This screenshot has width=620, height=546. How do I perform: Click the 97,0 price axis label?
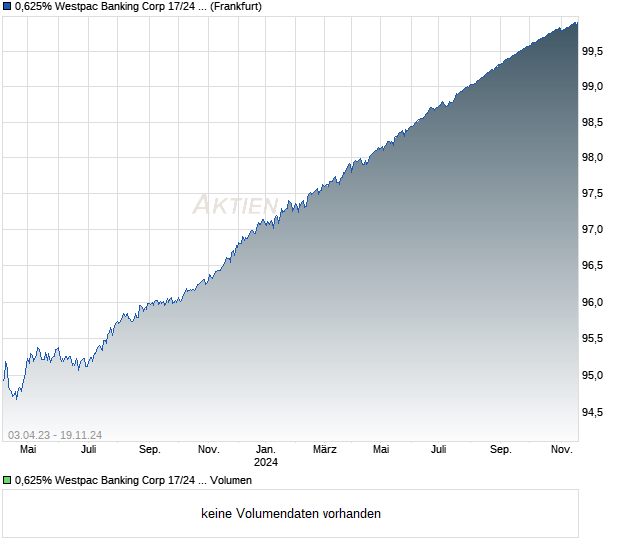(x=592, y=229)
